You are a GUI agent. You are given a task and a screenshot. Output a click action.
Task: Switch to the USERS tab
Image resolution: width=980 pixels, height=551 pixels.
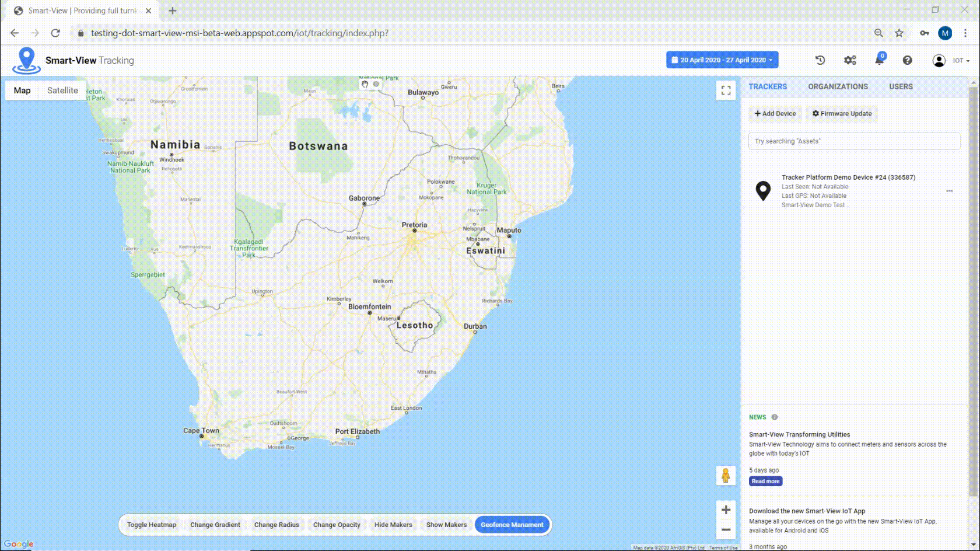(901, 86)
